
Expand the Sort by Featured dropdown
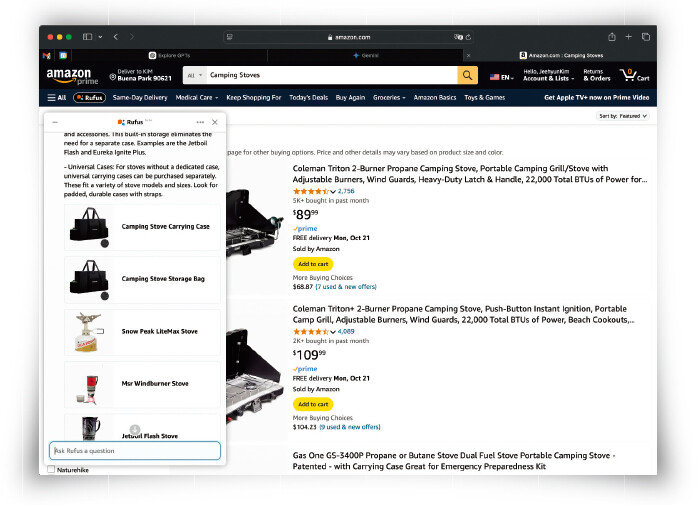tap(623, 116)
